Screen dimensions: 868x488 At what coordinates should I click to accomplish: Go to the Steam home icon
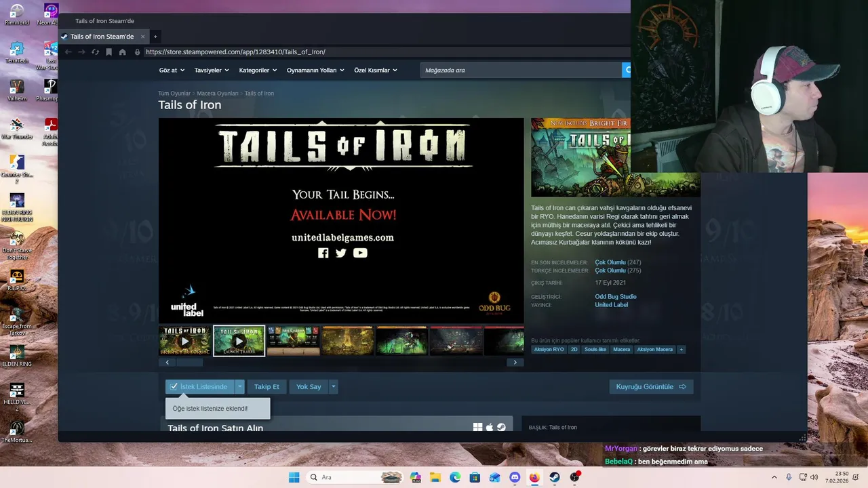click(122, 52)
